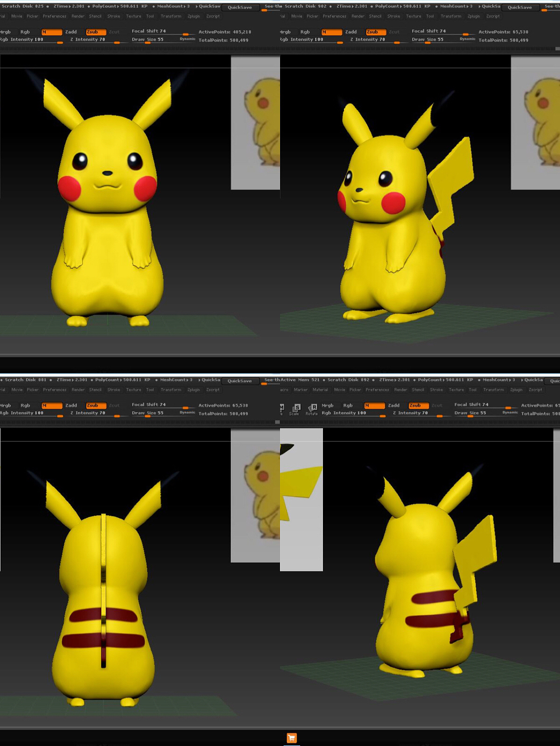The height and width of the screenshot is (746, 560).
Task: Click the orange shopping cart icon
Action: pyautogui.click(x=292, y=738)
